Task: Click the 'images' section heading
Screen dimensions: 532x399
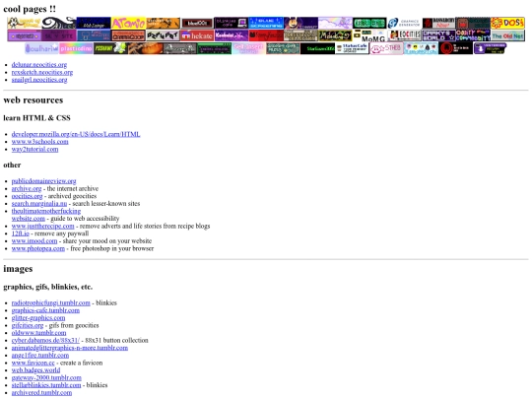Action: pyautogui.click(x=18, y=269)
